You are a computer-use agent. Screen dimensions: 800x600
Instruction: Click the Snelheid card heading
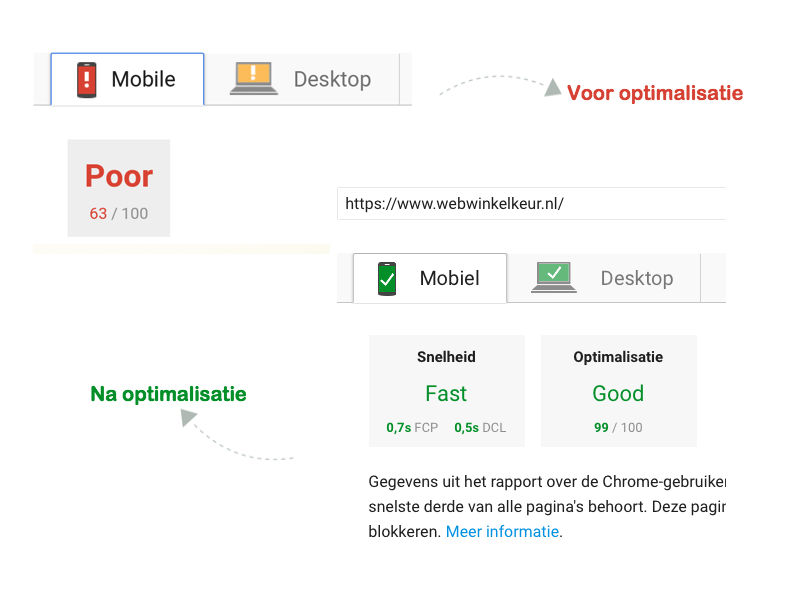pos(446,357)
